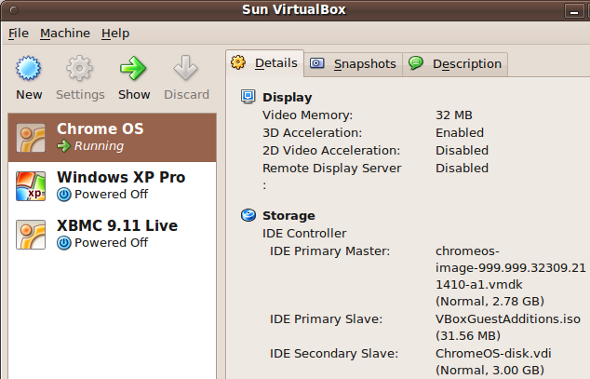Click the New toolbar label

point(29,94)
